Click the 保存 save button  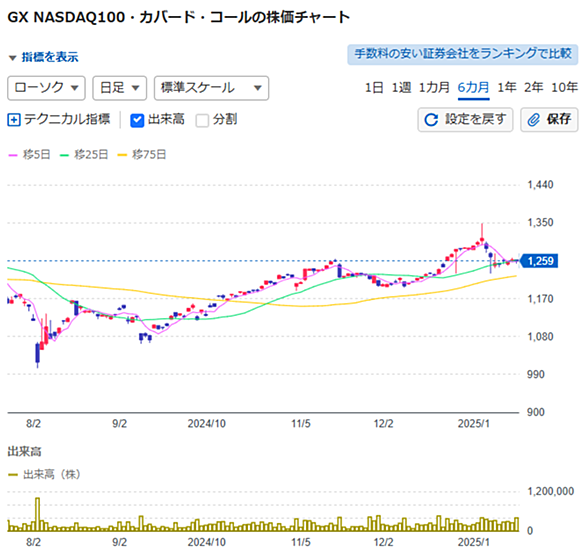coord(549,120)
